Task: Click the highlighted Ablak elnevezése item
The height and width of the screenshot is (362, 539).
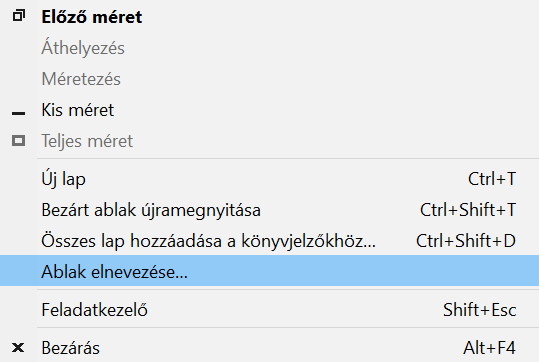Action: click(x=270, y=271)
